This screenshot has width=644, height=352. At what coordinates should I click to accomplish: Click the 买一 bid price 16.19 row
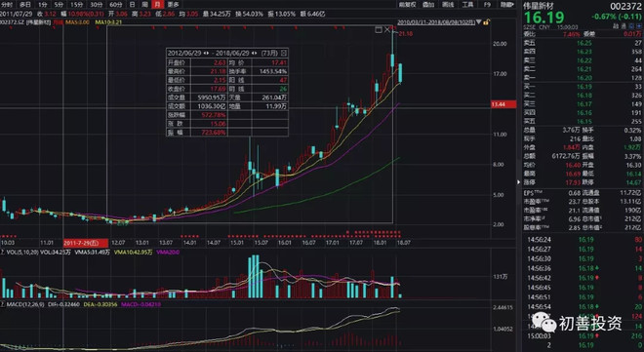pyautogui.click(x=583, y=87)
